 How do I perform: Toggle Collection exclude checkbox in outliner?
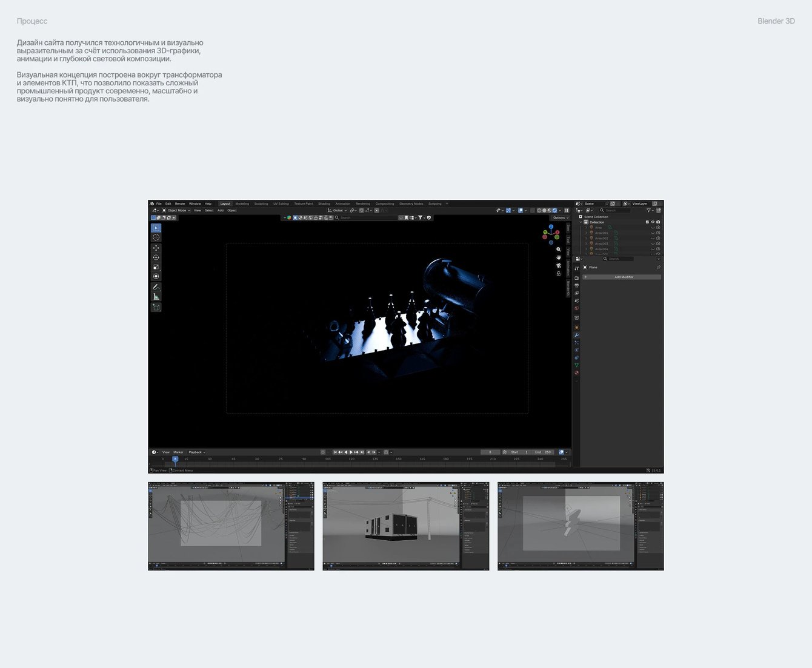click(x=647, y=222)
